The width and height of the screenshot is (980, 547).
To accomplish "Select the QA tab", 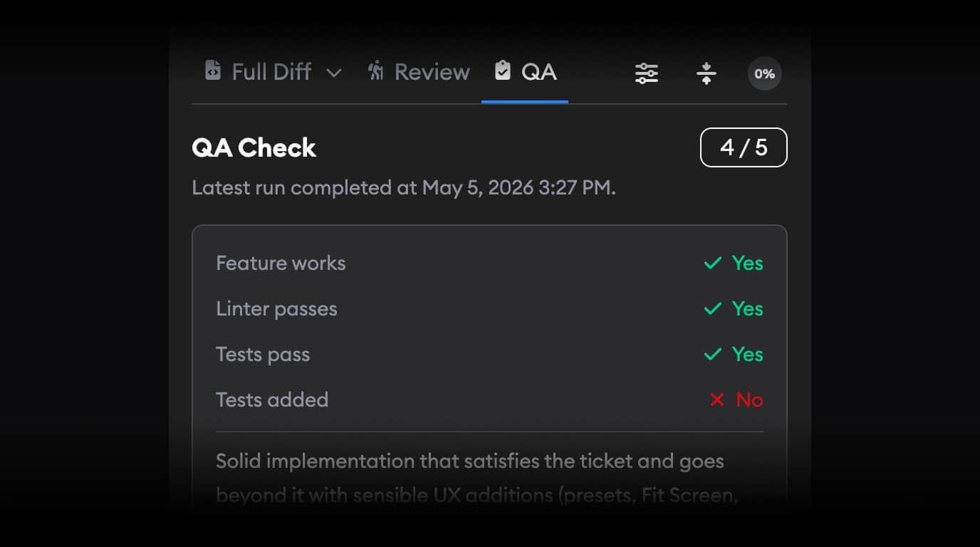I will pos(525,72).
